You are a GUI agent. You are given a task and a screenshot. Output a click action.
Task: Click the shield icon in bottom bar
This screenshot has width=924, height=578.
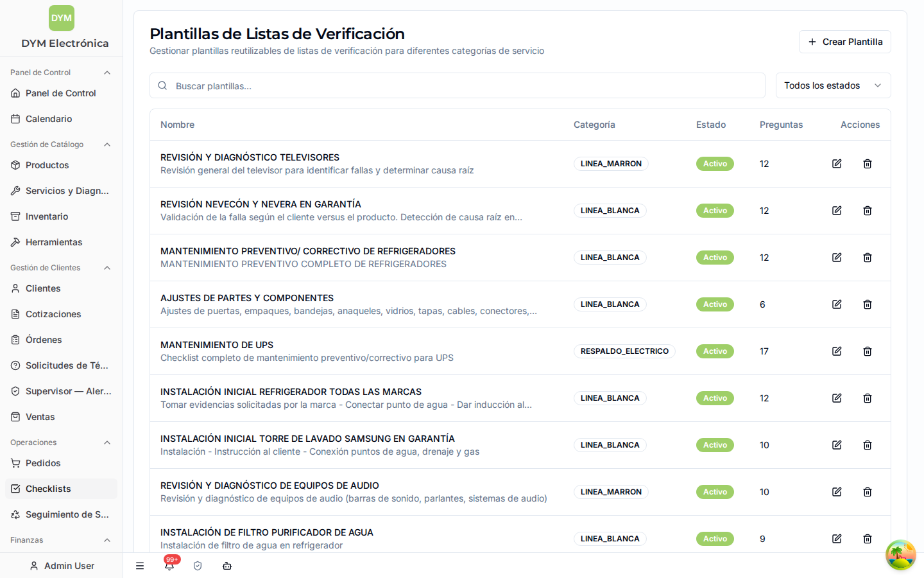point(198,566)
